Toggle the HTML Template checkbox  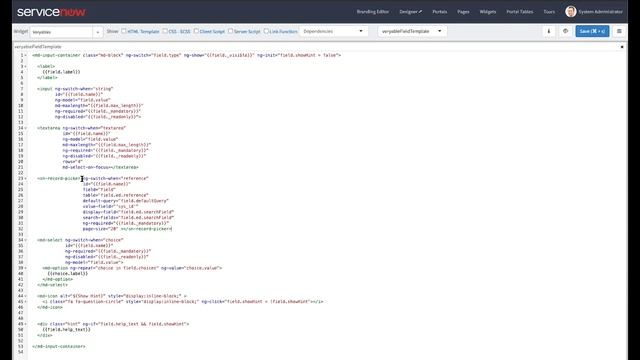(x=124, y=31)
